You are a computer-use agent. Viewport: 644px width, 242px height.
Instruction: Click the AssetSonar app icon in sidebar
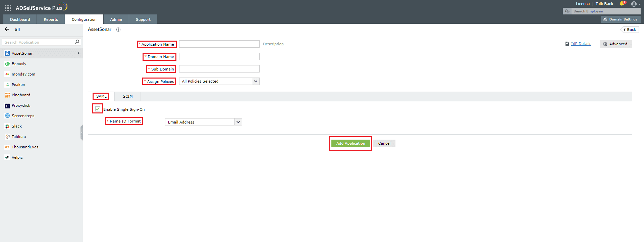click(x=7, y=53)
